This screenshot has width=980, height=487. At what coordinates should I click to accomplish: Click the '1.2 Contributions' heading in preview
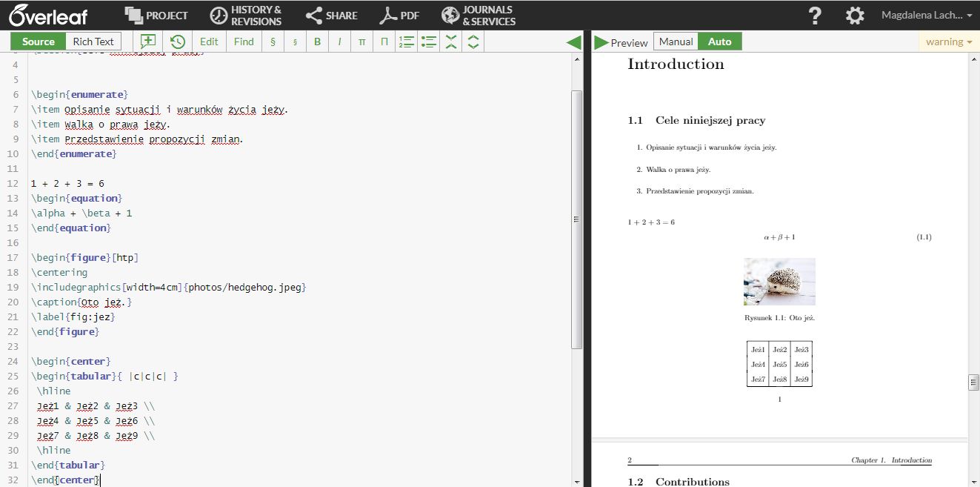click(x=679, y=482)
